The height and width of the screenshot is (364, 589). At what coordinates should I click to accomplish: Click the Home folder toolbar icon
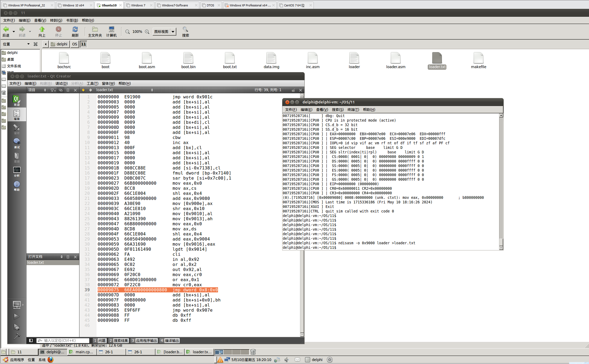(95, 31)
